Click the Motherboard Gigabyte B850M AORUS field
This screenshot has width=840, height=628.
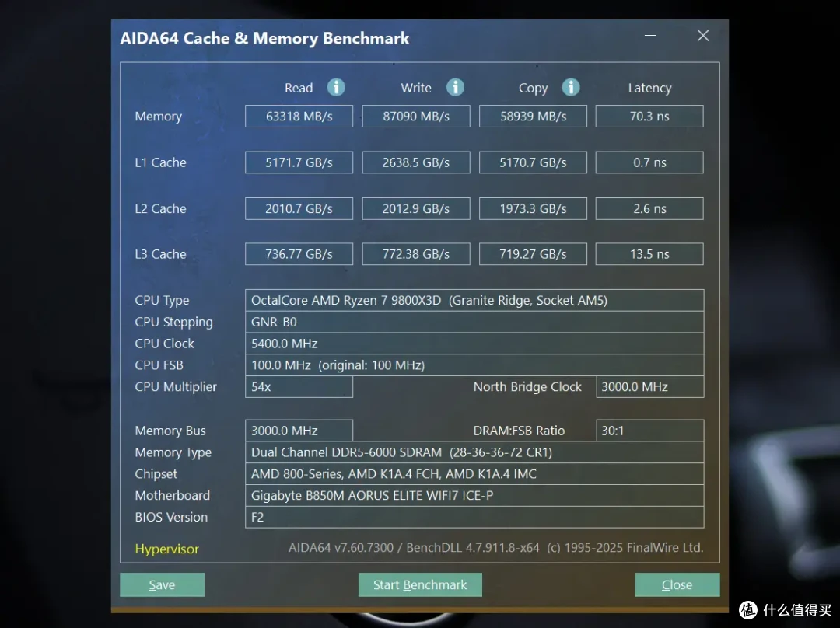pyautogui.click(x=474, y=495)
